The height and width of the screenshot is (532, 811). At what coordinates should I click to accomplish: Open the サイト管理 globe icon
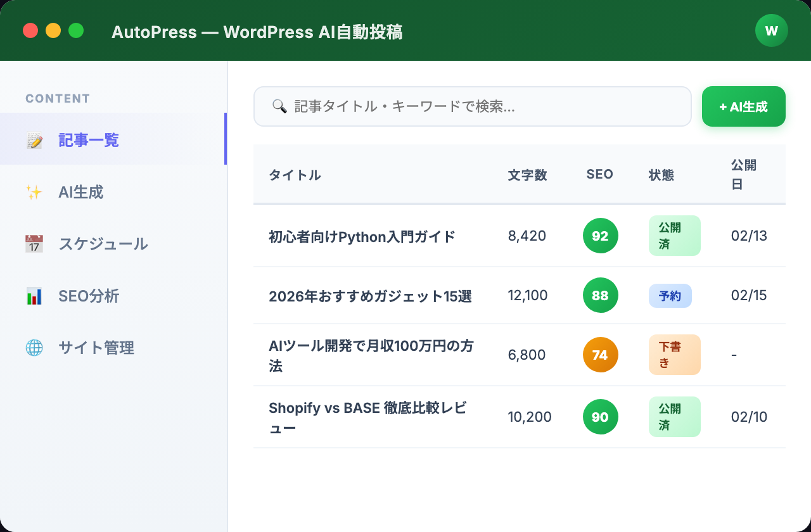(x=34, y=348)
